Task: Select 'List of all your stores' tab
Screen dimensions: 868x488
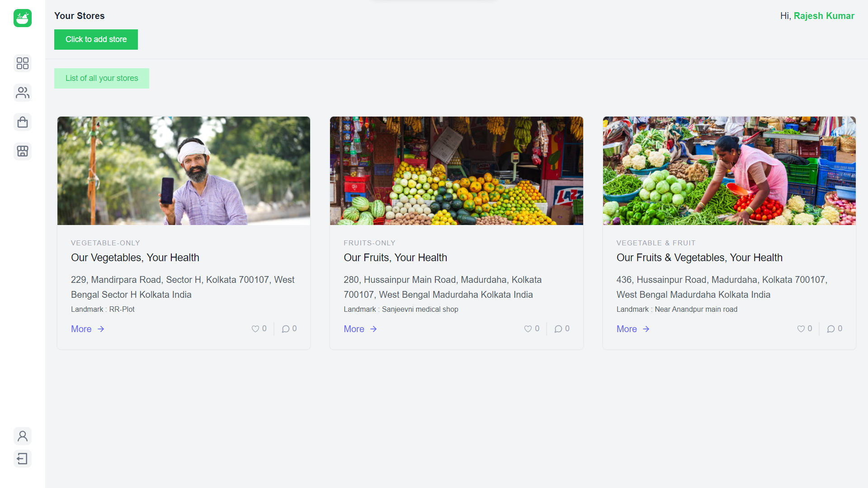Action: click(102, 78)
